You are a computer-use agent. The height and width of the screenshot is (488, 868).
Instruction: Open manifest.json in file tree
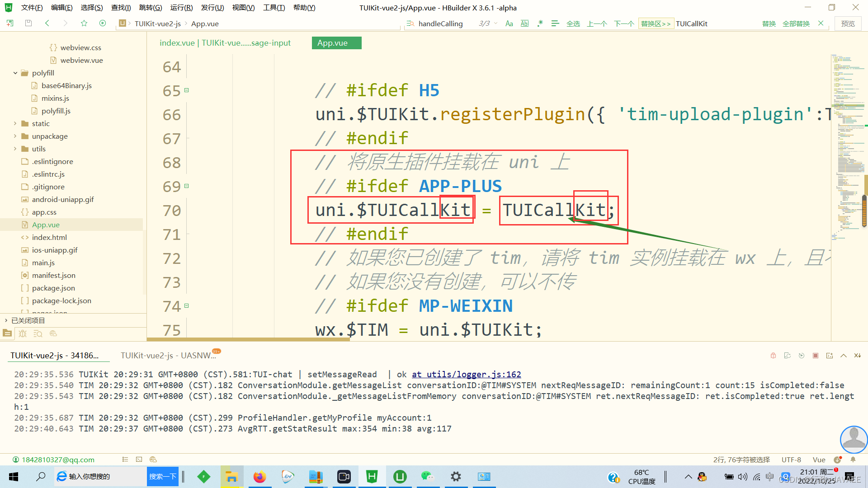pyautogui.click(x=53, y=275)
